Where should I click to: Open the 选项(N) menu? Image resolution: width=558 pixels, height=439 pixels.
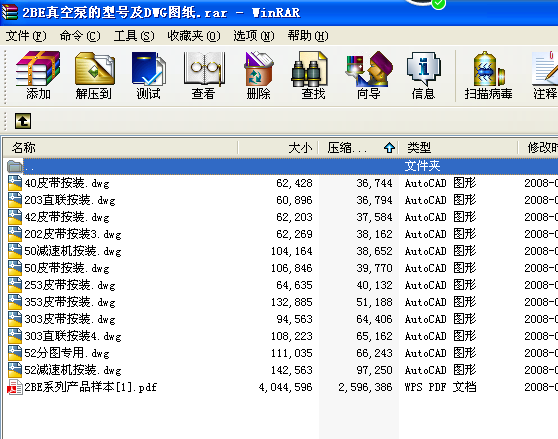(253, 36)
